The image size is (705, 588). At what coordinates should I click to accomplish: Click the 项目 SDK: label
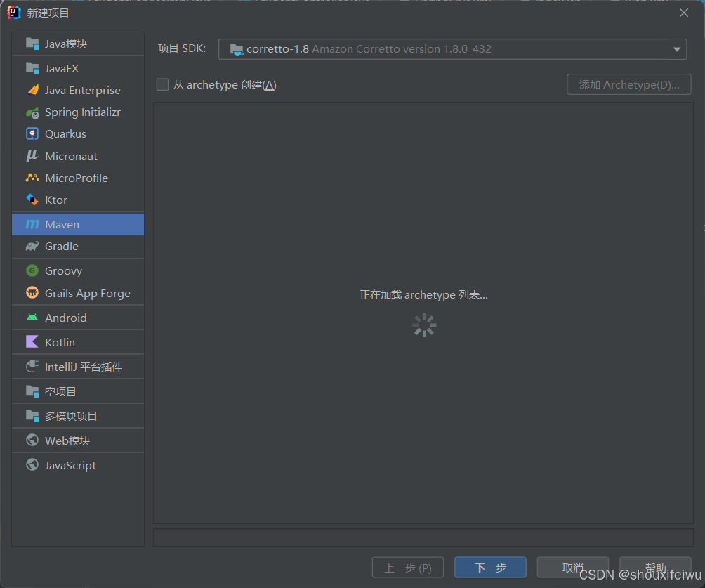pyautogui.click(x=182, y=48)
